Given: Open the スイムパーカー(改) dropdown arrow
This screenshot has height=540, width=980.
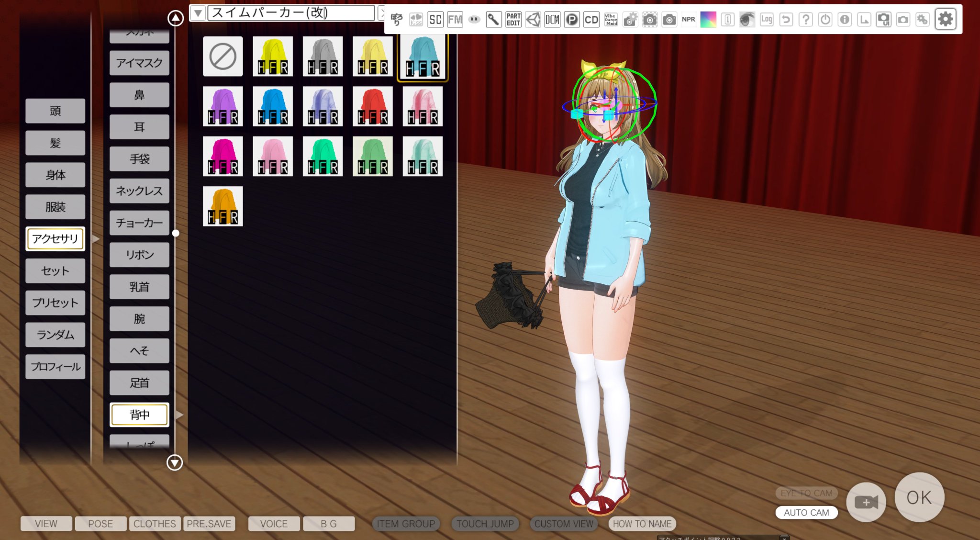Looking at the screenshot, I should coord(198,13).
